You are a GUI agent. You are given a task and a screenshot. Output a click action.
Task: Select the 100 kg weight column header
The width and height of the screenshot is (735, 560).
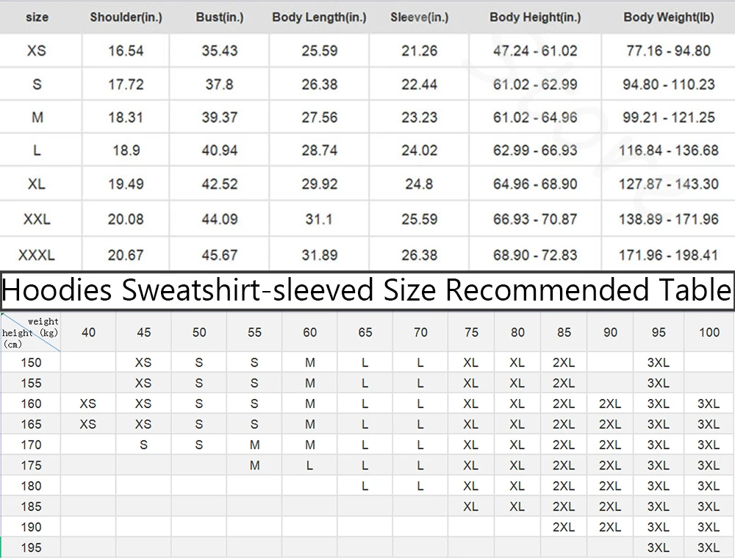pyautogui.click(x=709, y=332)
